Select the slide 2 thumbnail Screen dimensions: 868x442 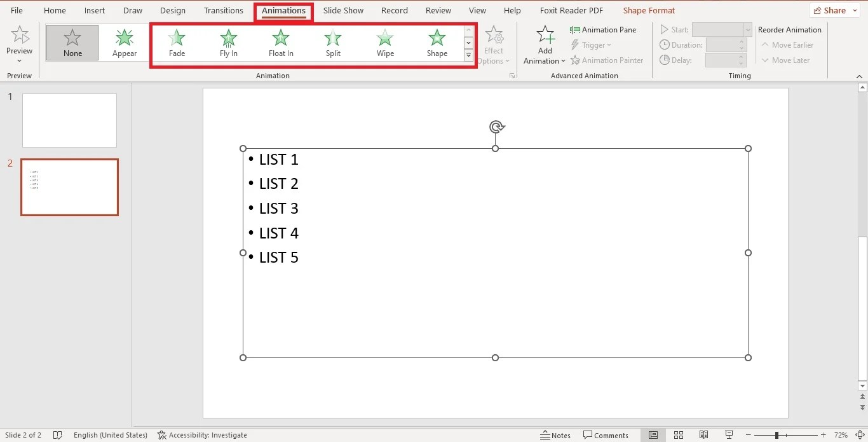click(69, 187)
